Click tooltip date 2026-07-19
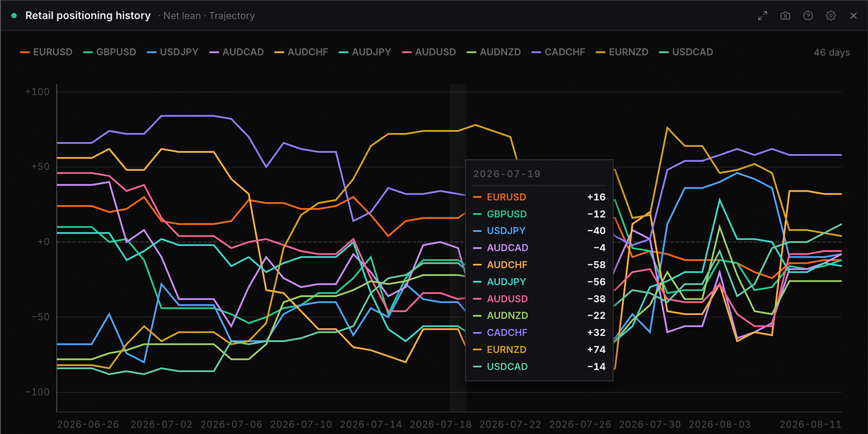The height and width of the screenshot is (434, 868). 507,174
